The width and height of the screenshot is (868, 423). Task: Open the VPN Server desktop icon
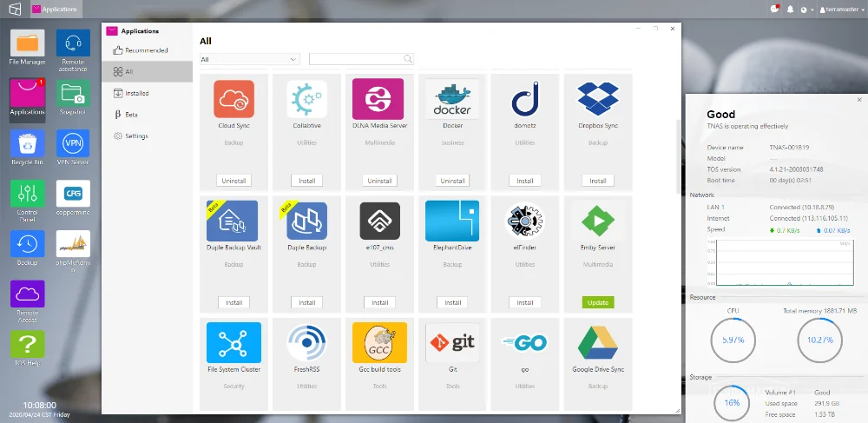(x=73, y=143)
